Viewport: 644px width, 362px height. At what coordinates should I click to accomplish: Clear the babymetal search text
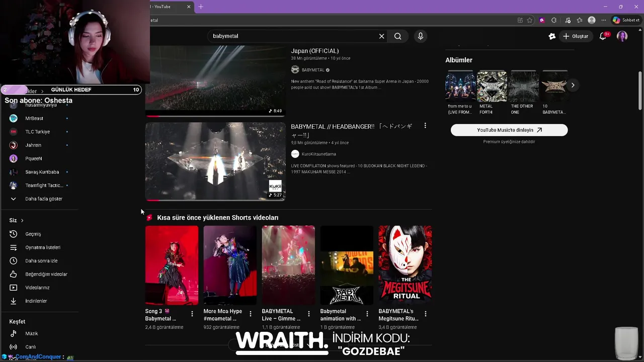coord(381,36)
